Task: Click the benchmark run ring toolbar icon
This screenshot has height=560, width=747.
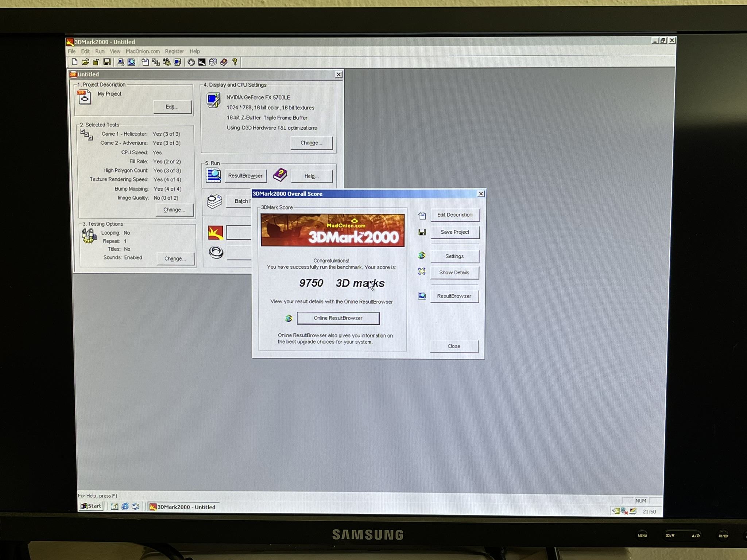Action: [191, 62]
